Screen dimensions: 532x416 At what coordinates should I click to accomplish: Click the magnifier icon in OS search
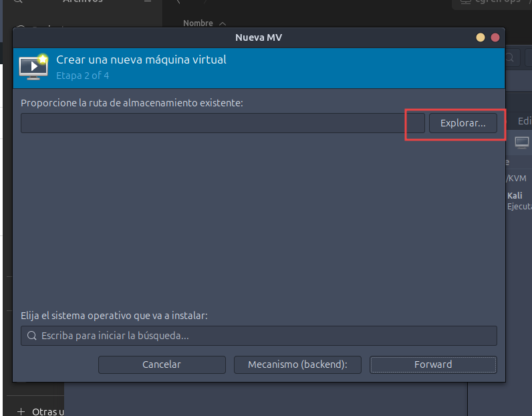pyautogui.click(x=32, y=336)
